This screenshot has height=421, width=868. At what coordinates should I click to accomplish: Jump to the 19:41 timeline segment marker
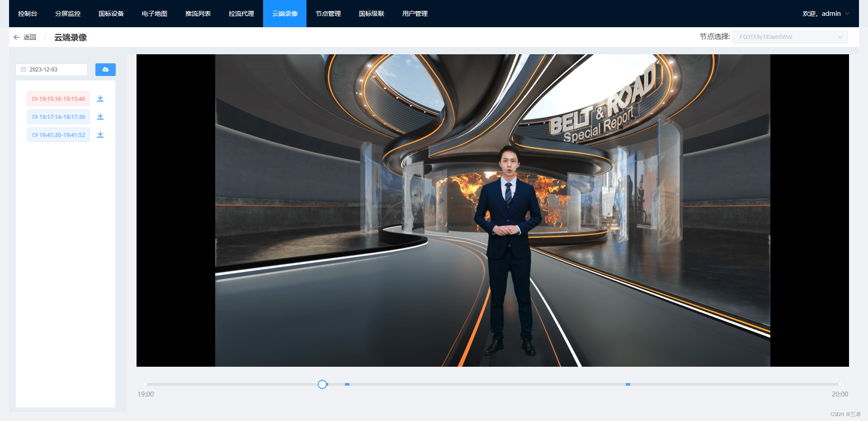tap(628, 384)
